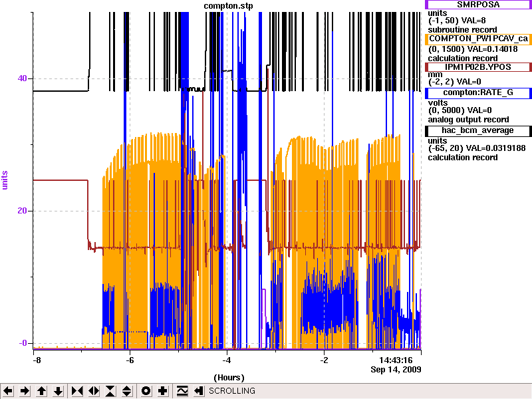Click the -6 x-axis tick label

point(130,360)
